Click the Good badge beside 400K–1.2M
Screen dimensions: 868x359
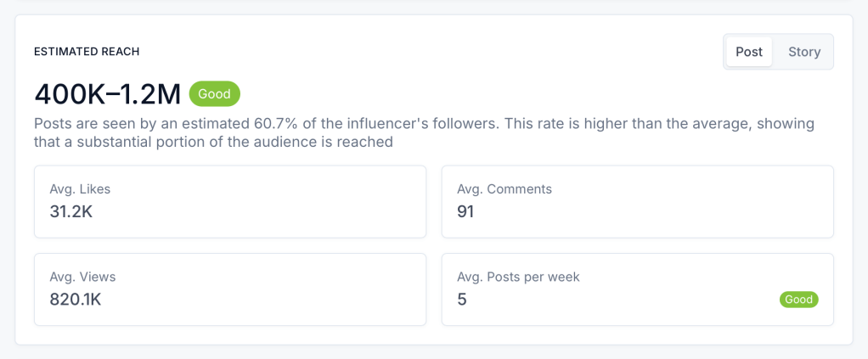point(214,94)
